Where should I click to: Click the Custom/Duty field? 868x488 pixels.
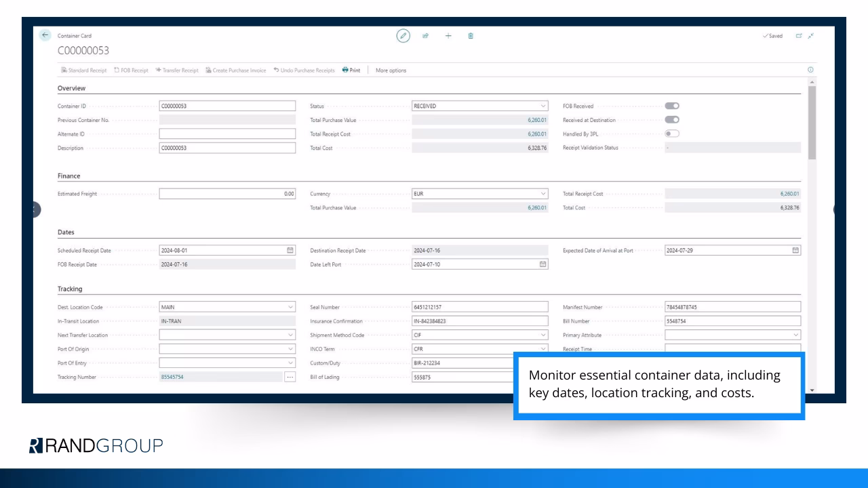tap(462, 363)
